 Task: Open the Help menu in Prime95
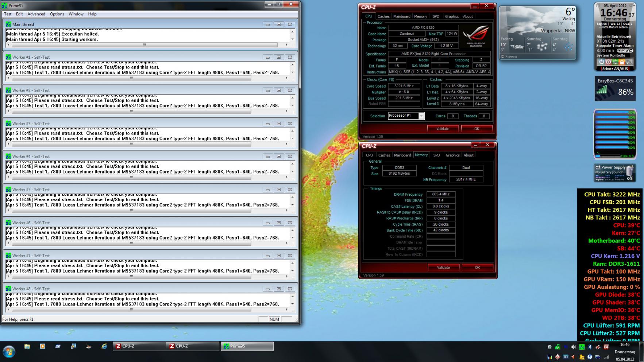[92, 14]
